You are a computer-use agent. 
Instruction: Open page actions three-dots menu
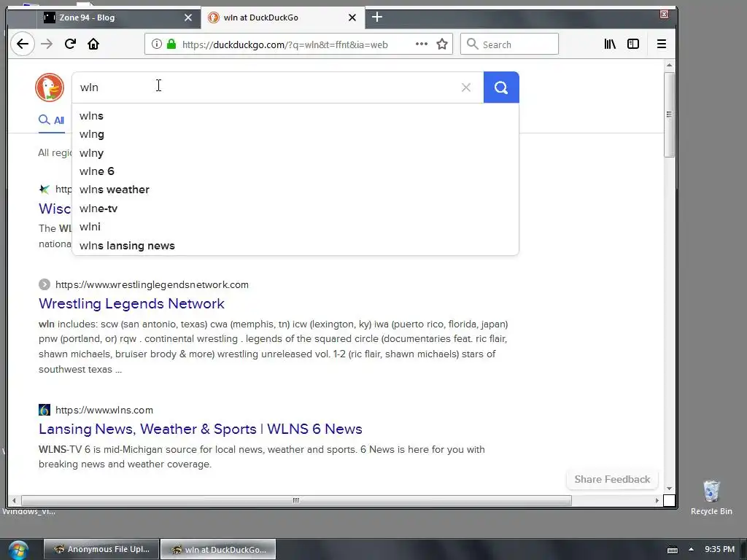(421, 44)
